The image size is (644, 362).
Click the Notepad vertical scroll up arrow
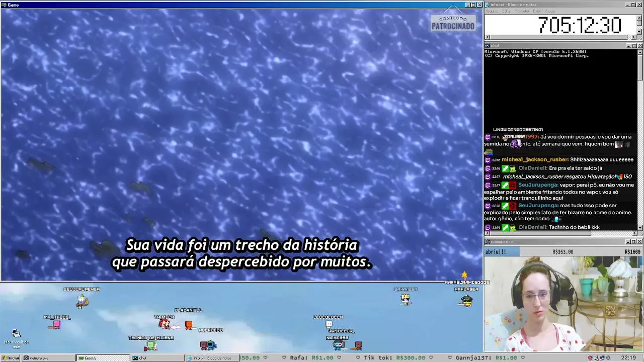640,18
